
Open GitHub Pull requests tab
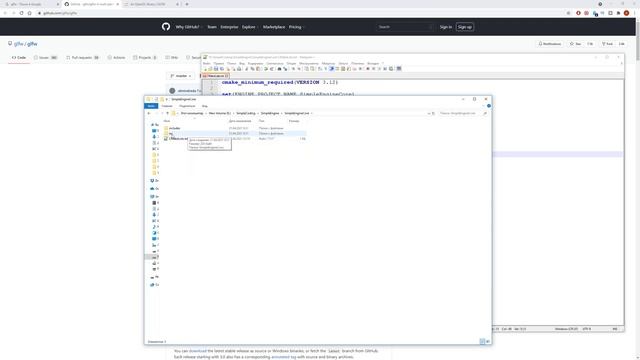[x=82, y=58]
